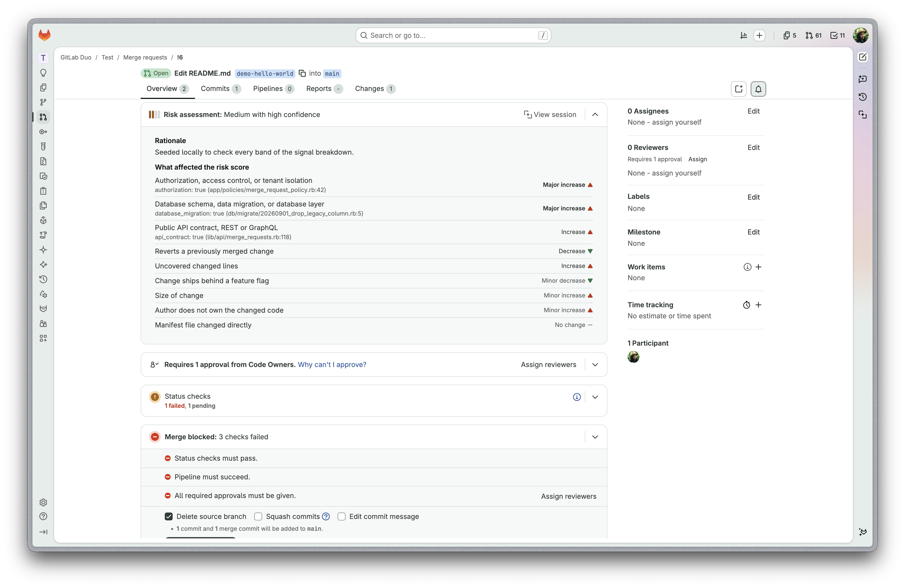Open the squares-plus more icon in sidebar
Viewport: 905px width, 588px height.
click(x=43, y=338)
